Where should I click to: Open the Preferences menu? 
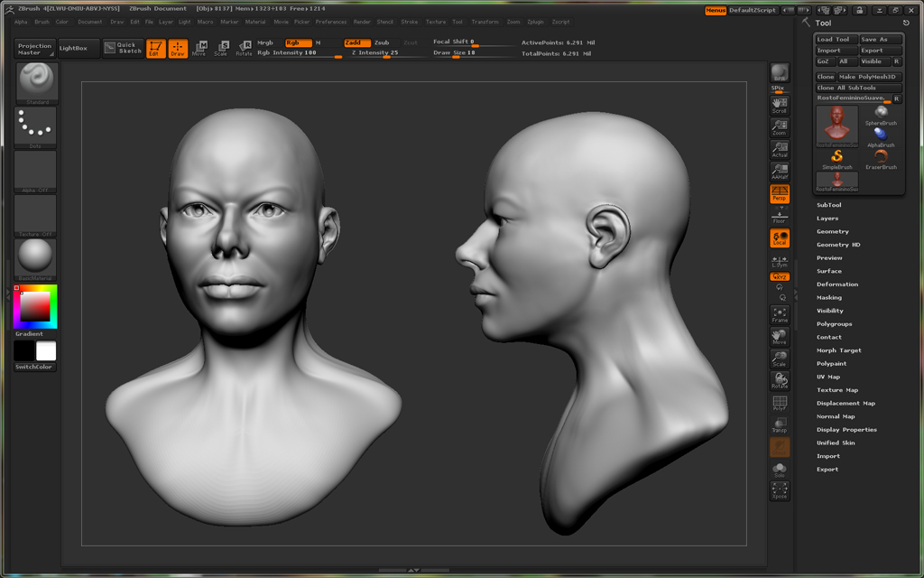click(331, 22)
